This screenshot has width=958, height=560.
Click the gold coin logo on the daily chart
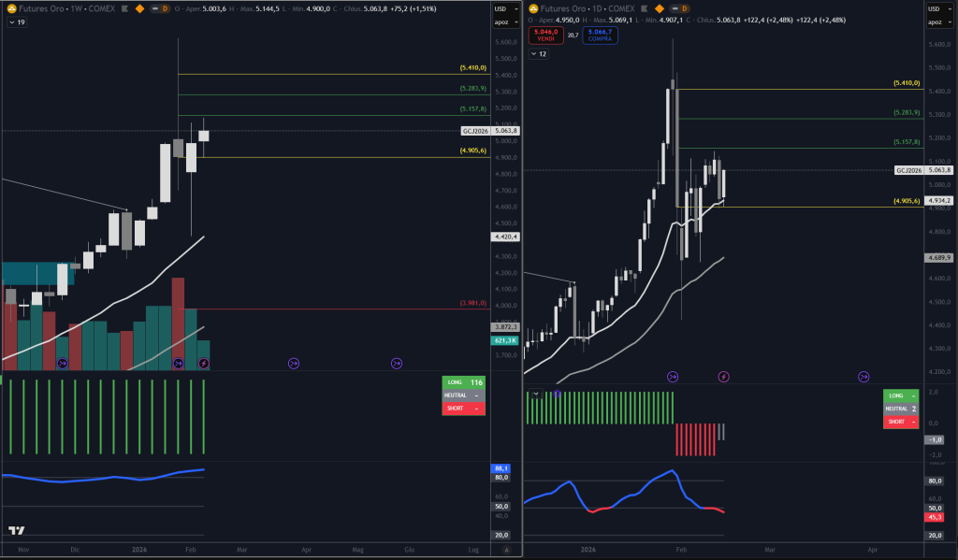pyautogui.click(x=533, y=8)
